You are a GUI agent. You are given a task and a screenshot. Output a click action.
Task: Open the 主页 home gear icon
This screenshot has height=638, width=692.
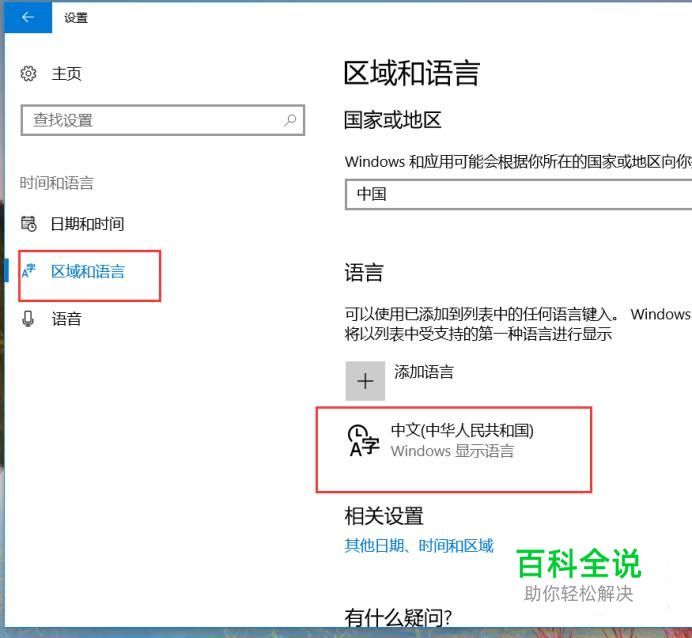click(x=29, y=73)
